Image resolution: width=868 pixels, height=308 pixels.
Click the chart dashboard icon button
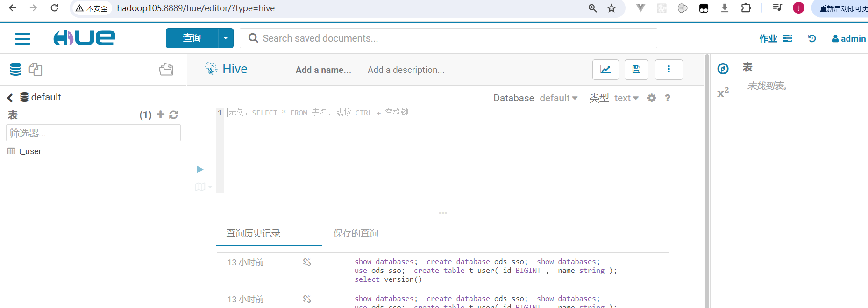[x=605, y=70]
